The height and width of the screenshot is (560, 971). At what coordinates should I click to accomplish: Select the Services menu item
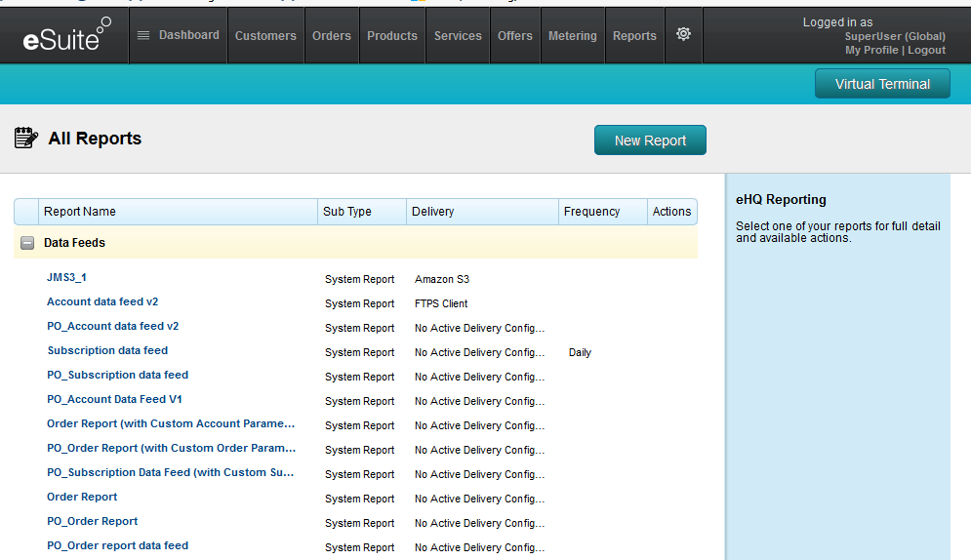[x=458, y=36]
